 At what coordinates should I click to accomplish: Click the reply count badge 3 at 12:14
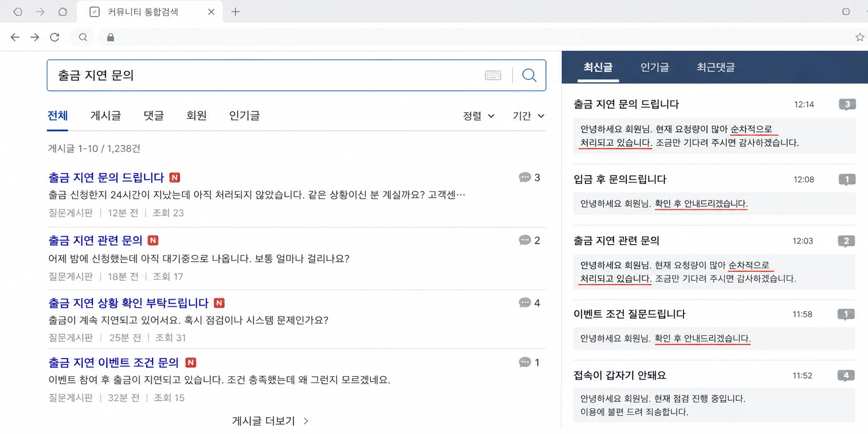click(x=847, y=104)
